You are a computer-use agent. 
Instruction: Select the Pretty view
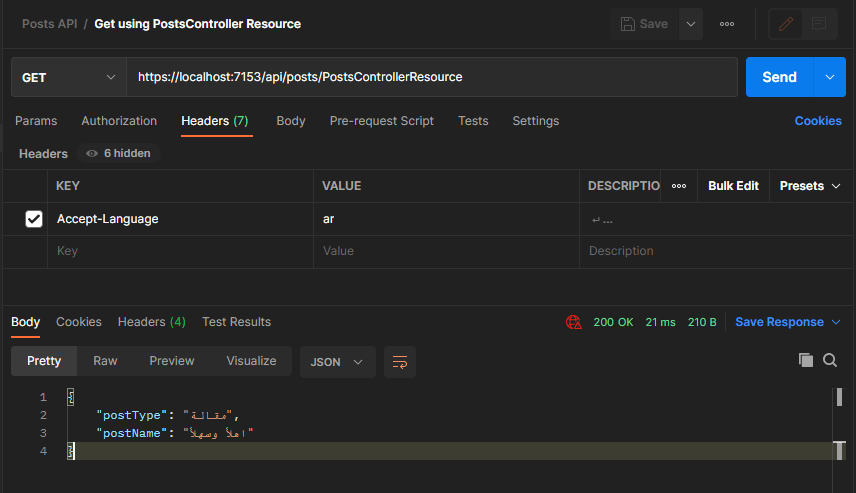[44, 361]
